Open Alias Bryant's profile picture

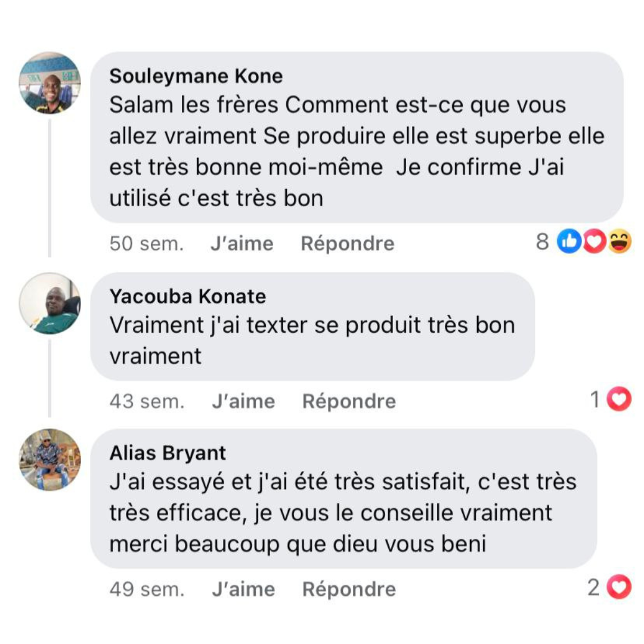49,459
